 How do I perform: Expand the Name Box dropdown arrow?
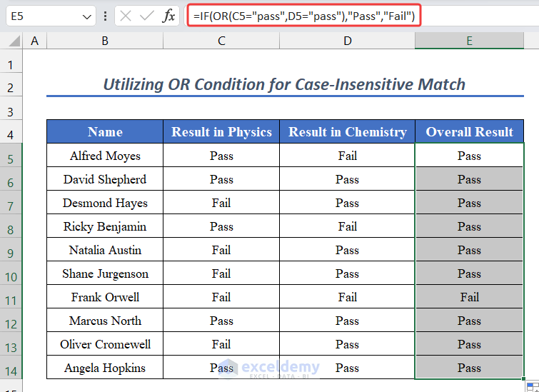[x=88, y=16]
